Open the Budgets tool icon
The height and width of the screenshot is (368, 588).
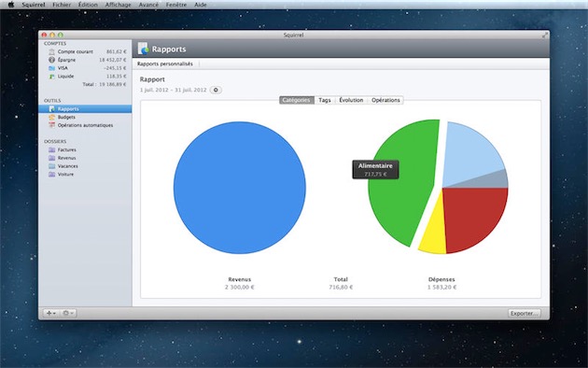point(51,118)
